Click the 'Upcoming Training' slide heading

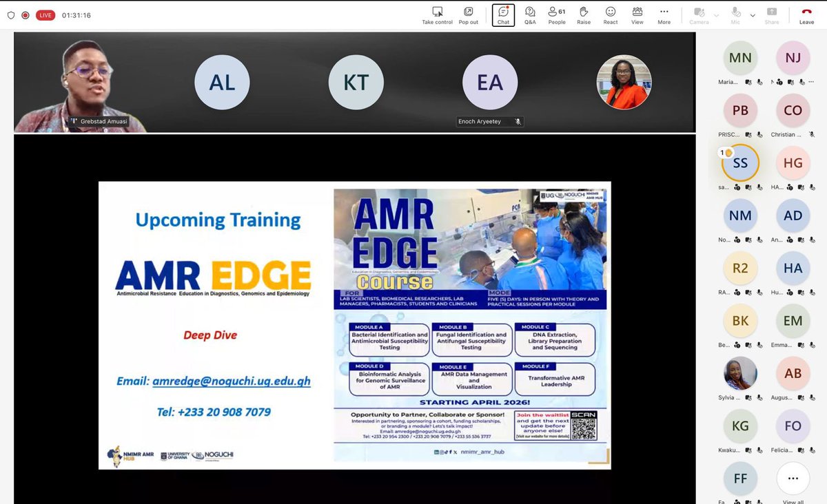pos(218,220)
